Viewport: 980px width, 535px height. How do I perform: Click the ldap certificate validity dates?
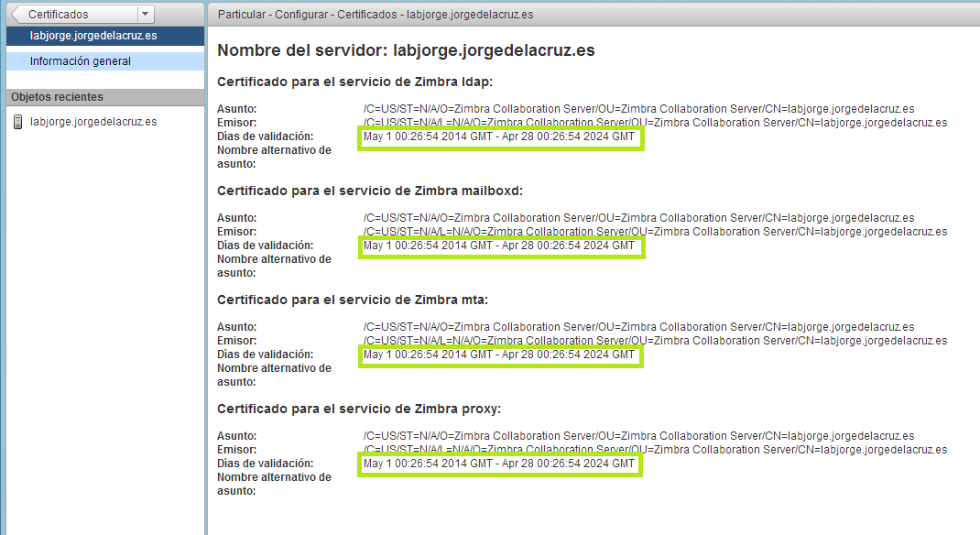(499, 136)
